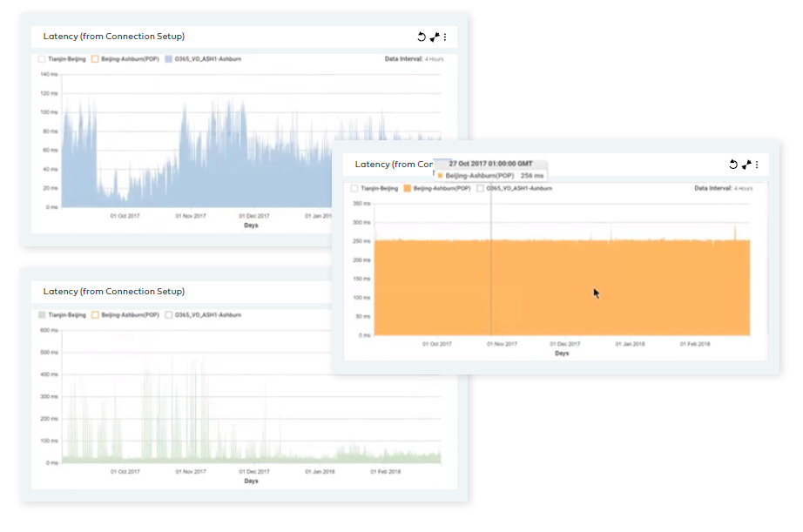Viewport: 803px width, 532px height.
Task: Click the '250 ms' axis label
Action: [361, 241]
